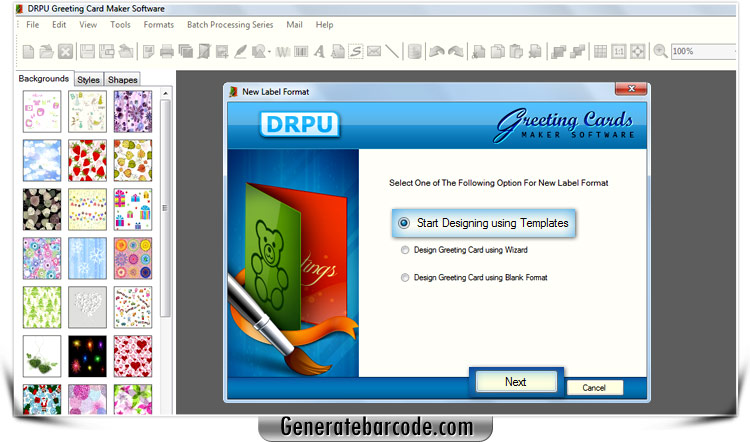Click the Next button
Viewport: 750px width, 442px height.
(x=516, y=382)
